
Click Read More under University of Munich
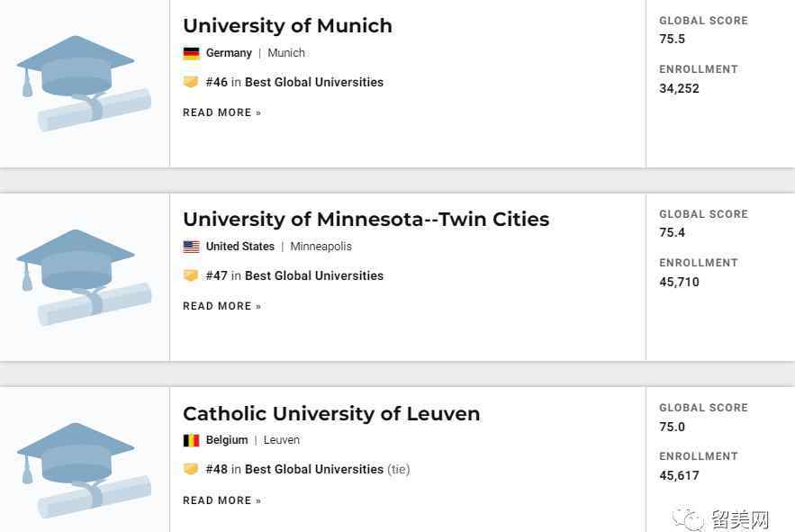pyautogui.click(x=222, y=113)
